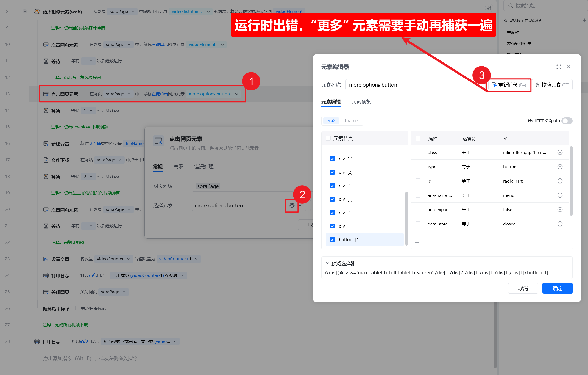Collapse the preview selector section
Viewport: 588px width, 375px height.
click(x=327, y=263)
